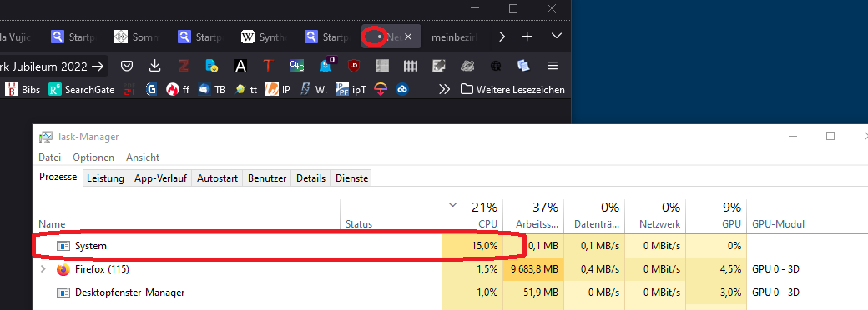868x310 pixels.
Task: Open the Bibs bookmark
Action: [x=23, y=89]
